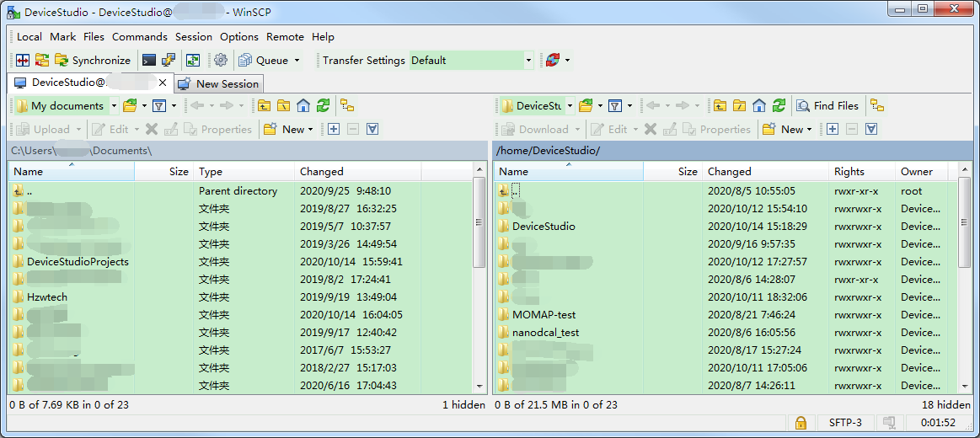Click Find Files button
Viewport: 980px width, 438px height.
coord(827,106)
